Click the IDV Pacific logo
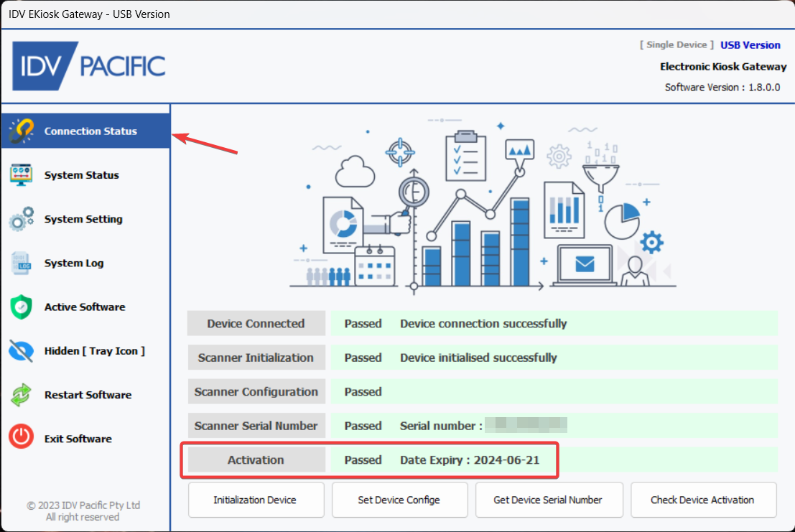This screenshot has width=795, height=532. (x=89, y=66)
